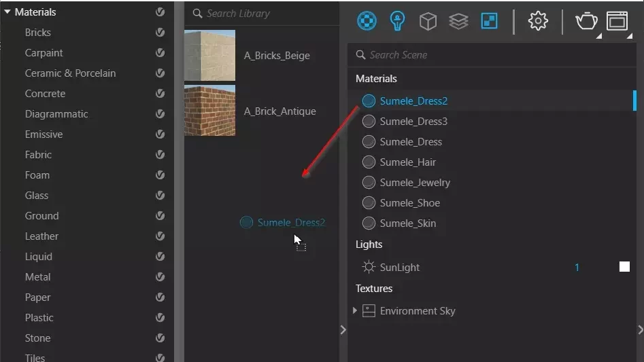Viewport: 644px width, 362px height.
Task: Select the Metal library category
Action: pos(38,277)
